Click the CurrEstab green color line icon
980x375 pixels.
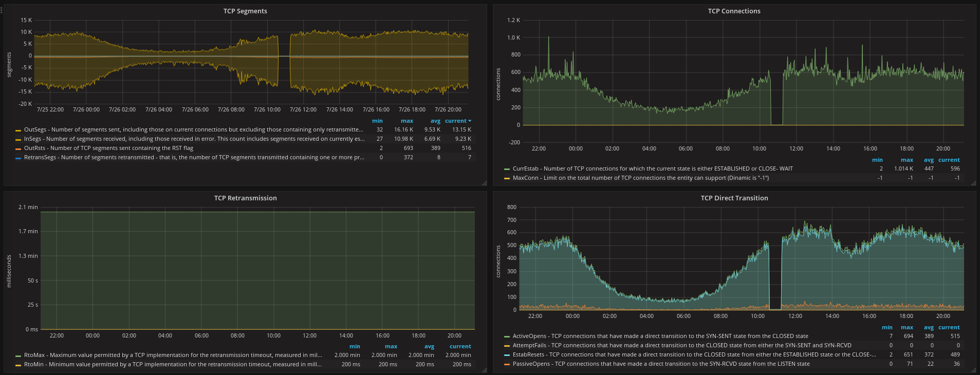507,170
